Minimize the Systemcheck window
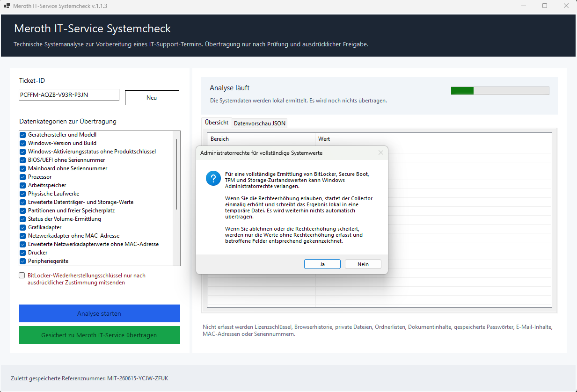Image resolution: width=577 pixels, height=392 pixels. (x=523, y=6)
